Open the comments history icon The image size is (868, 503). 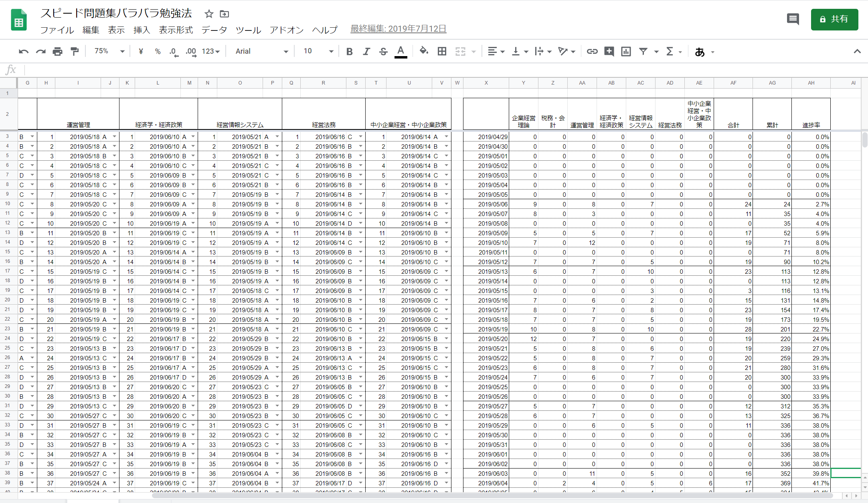pos(793,19)
